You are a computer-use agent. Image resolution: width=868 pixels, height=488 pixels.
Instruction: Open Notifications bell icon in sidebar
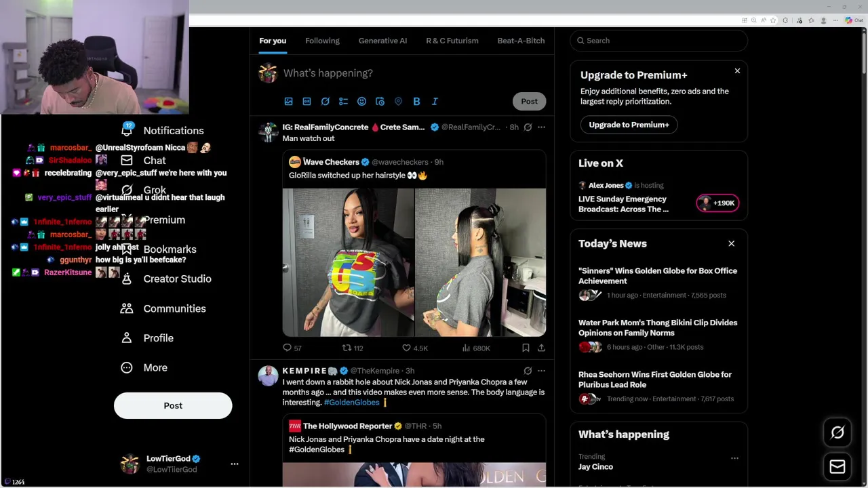point(127,130)
